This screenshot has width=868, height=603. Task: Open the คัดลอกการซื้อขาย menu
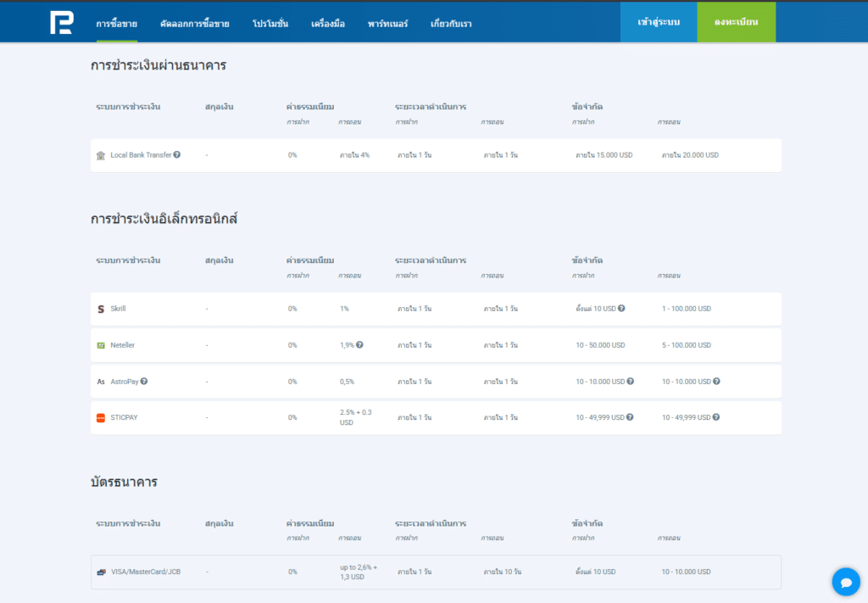pos(195,24)
